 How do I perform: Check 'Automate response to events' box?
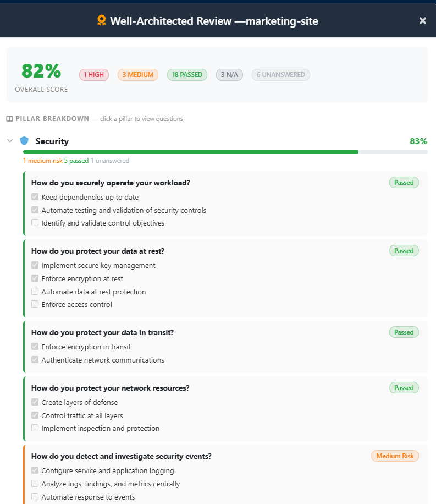pyautogui.click(x=35, y=497)
